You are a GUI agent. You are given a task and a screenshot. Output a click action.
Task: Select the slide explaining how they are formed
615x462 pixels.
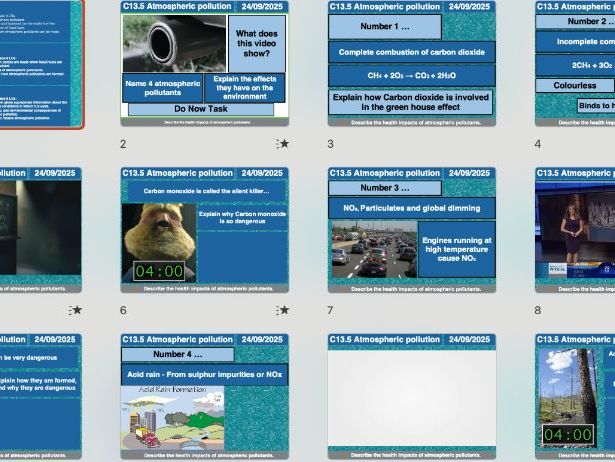click(41, 397)
